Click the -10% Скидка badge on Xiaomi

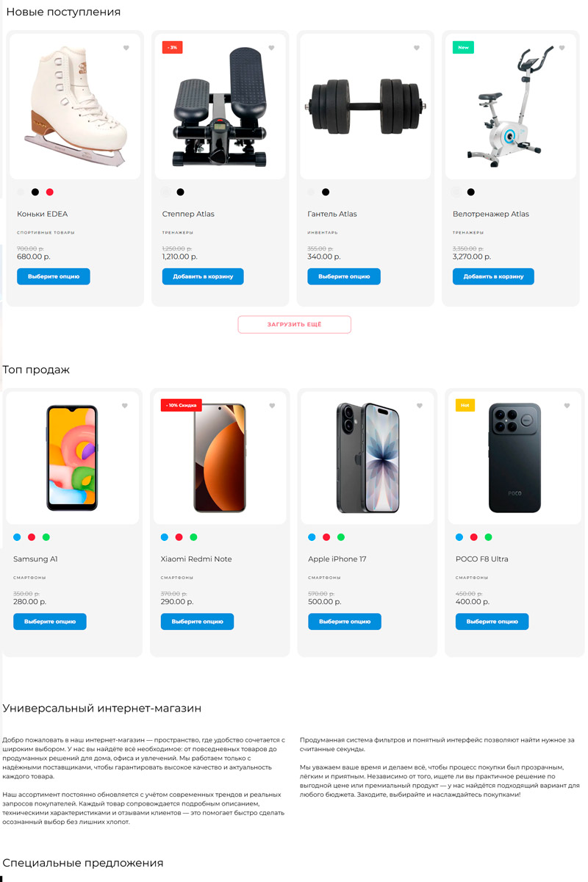[181, 406]
